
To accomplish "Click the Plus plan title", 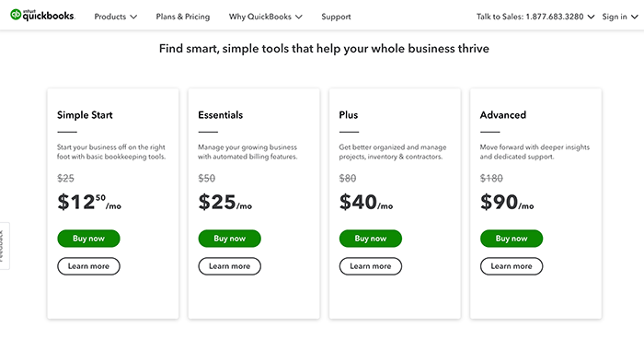I will pos(349,115).
